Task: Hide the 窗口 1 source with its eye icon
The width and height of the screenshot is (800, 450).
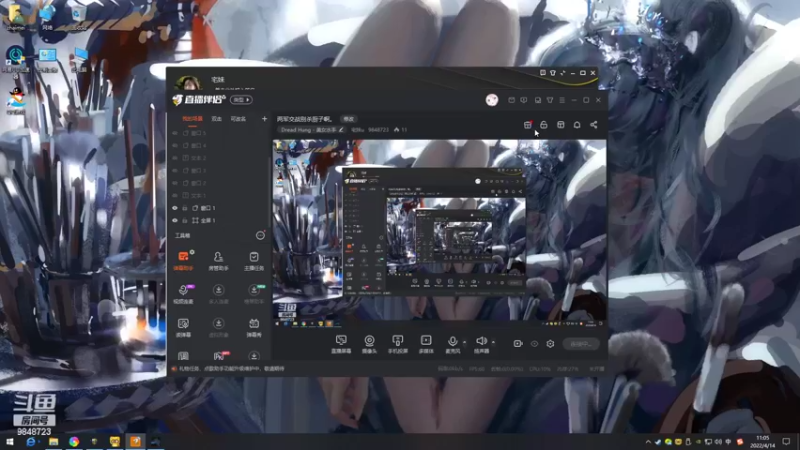Action: [175, 208]
